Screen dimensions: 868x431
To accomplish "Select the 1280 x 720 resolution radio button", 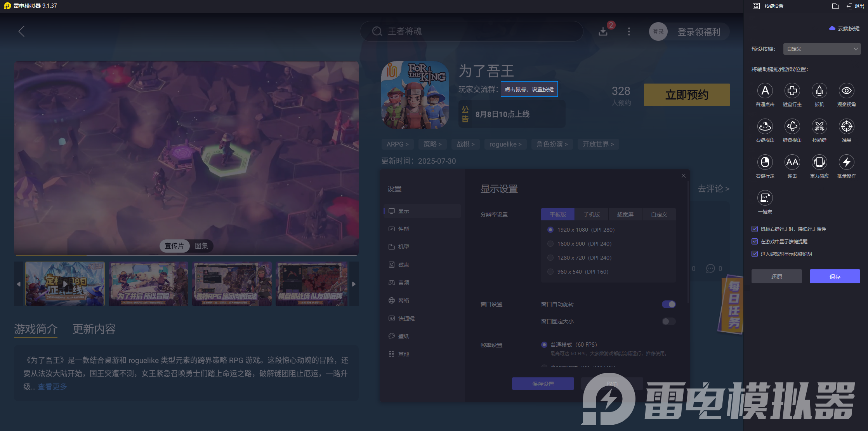I will (x=550, y=258).
